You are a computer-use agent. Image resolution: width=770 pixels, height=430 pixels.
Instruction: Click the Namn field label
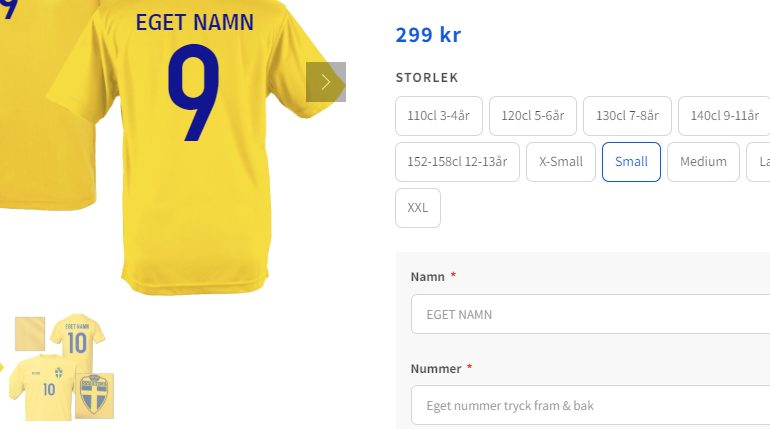click(427, 277)
